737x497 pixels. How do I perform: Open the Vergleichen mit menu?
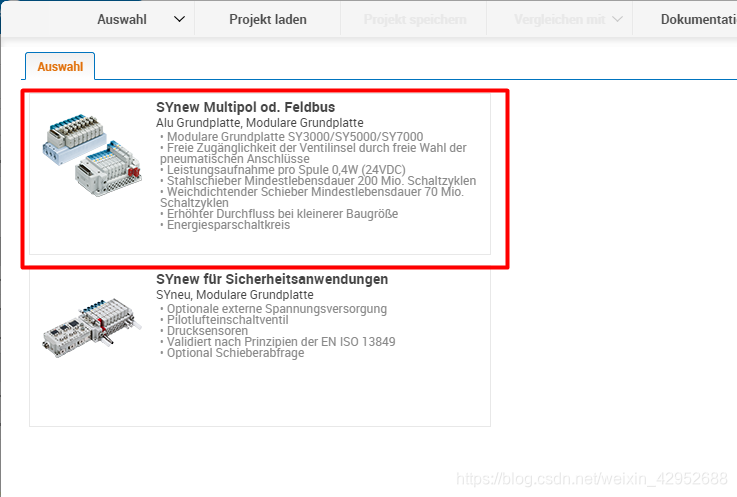click(x=559, y=19)
